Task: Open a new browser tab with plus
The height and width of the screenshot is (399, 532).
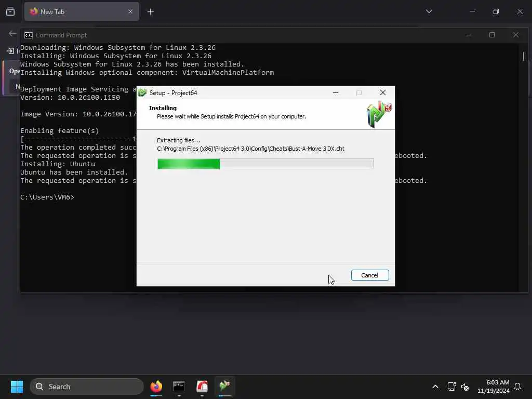Action: tap(151, 12)
